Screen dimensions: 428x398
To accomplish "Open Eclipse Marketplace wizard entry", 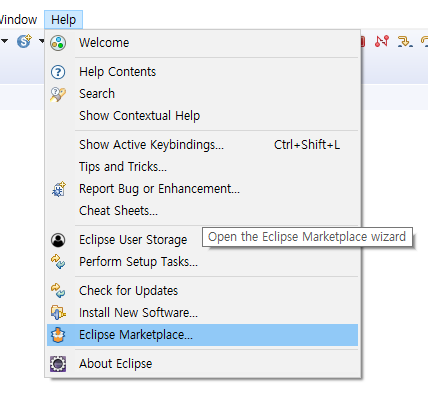I will point(202,335).
